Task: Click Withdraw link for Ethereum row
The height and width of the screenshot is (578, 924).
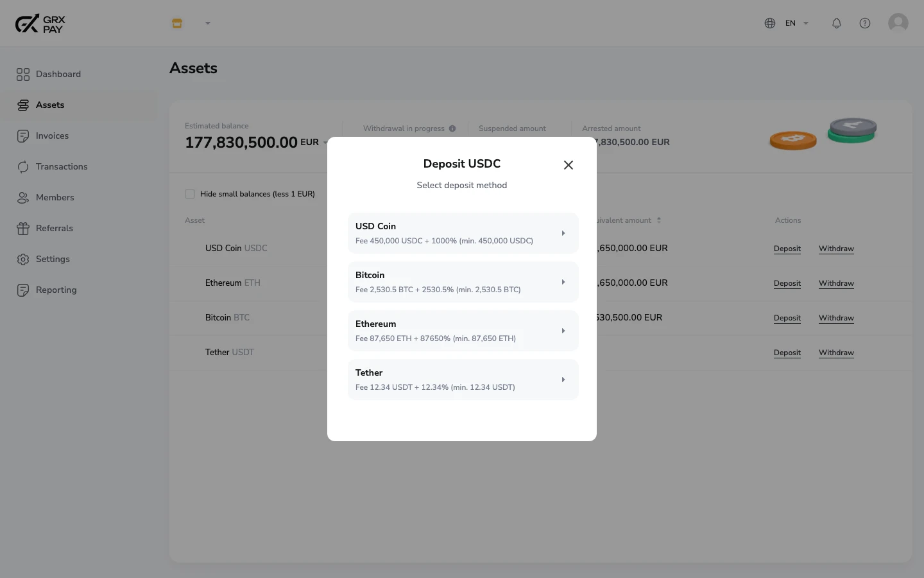Action: tap(836, 283)
